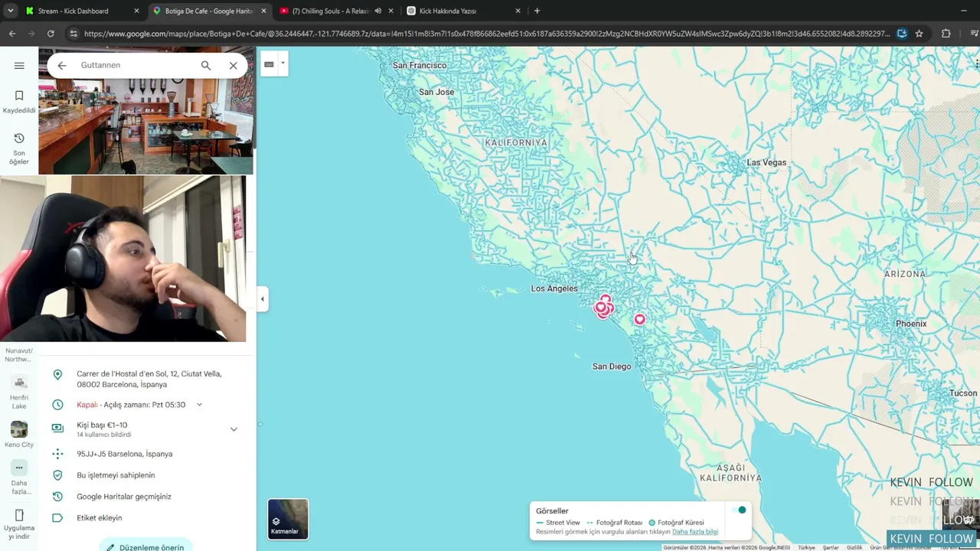The width and height of the screenshot is (980, 551).
Task: Open a new browser tab
Action: tap(537, 11)
